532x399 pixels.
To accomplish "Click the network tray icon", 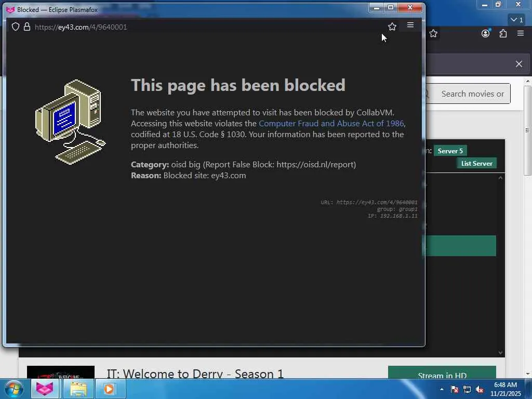I will [467, 390].
